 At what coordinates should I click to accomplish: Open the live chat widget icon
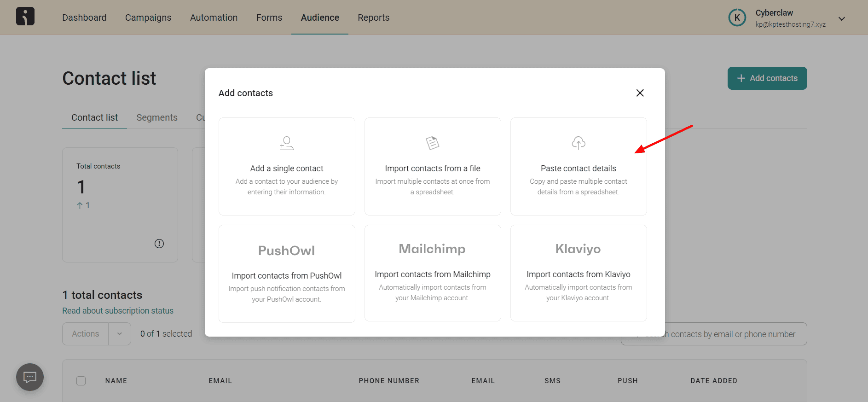coord(30,378)
